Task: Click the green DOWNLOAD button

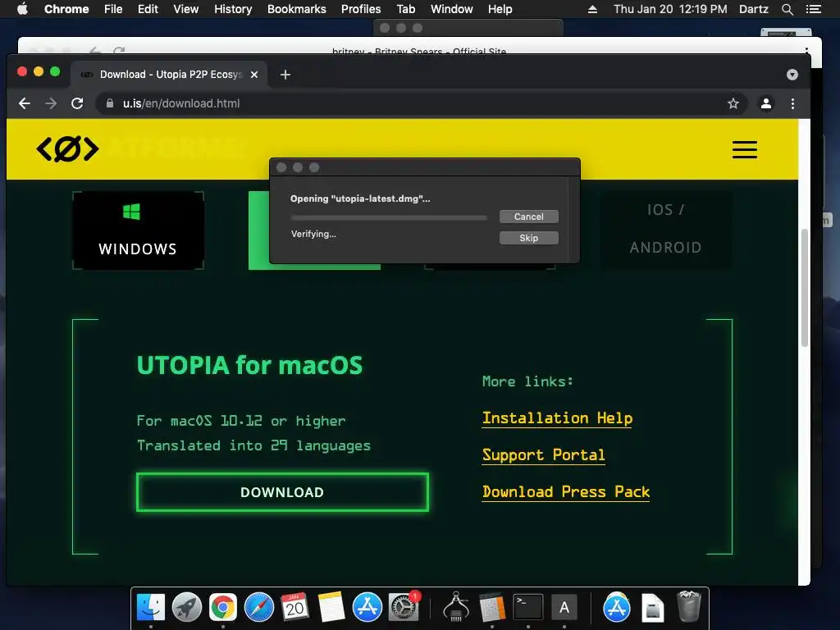Action: [282, 492]
